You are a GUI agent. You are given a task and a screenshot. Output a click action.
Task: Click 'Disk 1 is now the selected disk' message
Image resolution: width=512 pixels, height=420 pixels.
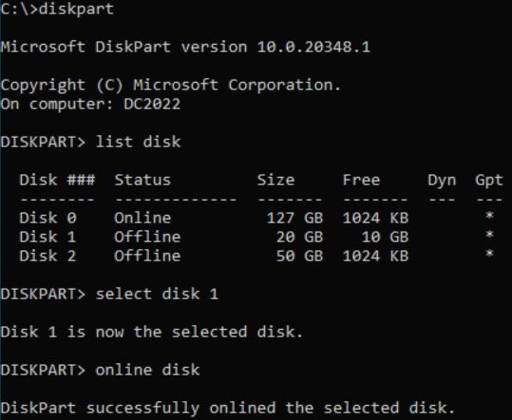[x=152, y=333]
